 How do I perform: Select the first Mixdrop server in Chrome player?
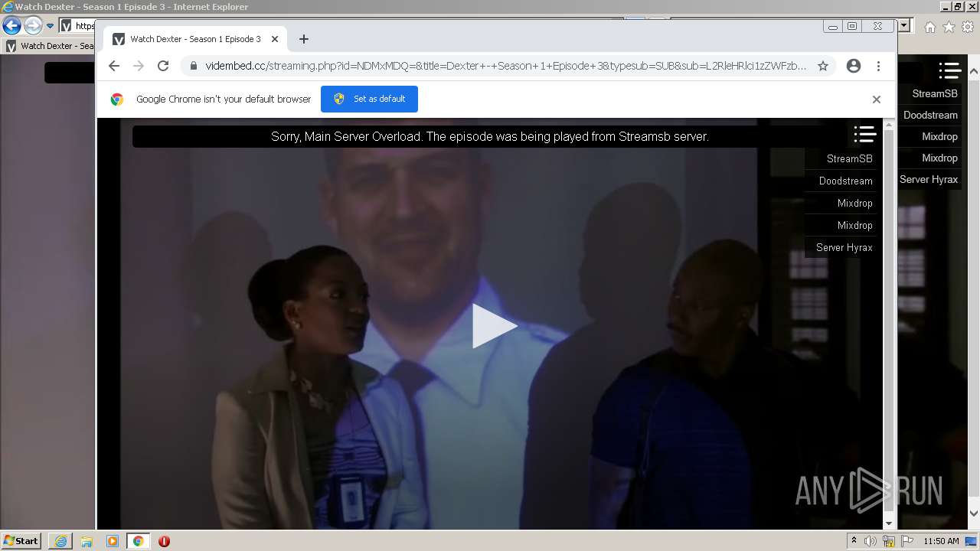coord(854,203)
